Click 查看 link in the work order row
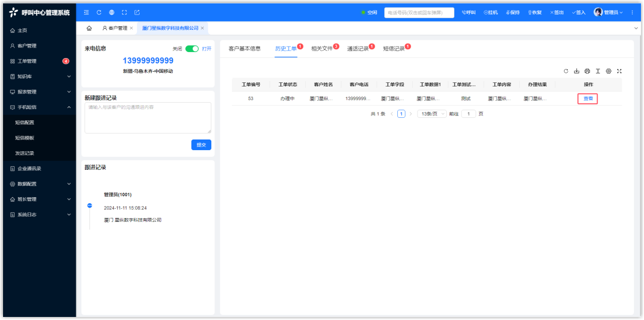 tap(588, 99)
